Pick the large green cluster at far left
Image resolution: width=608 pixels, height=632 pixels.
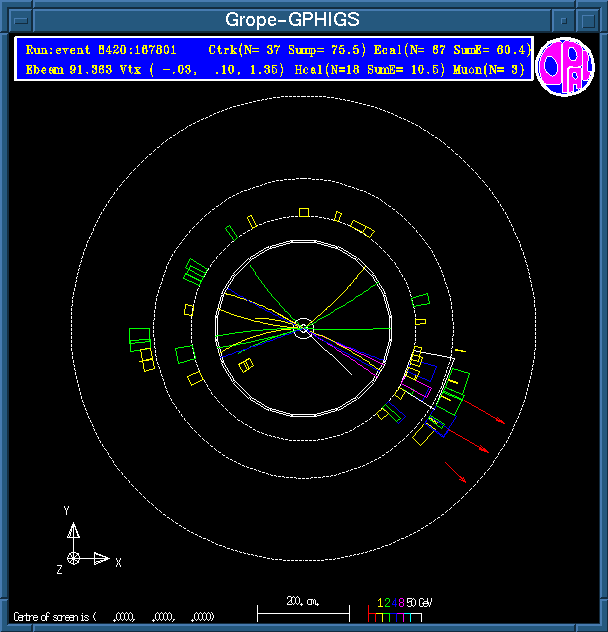(x=139, y=339)
